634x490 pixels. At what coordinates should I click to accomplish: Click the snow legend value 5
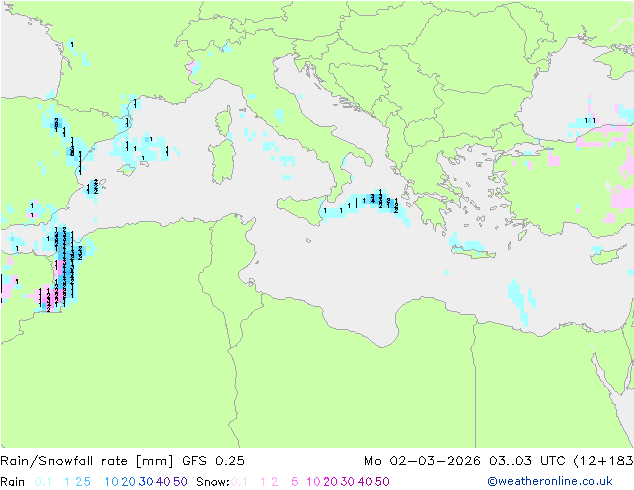pos(295,482)
